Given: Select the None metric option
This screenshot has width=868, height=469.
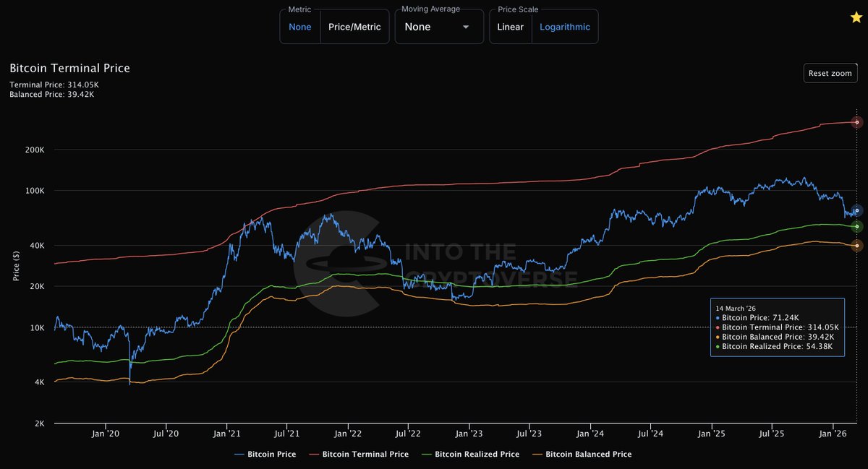Looking at the screenshot, I should [299, 27].
